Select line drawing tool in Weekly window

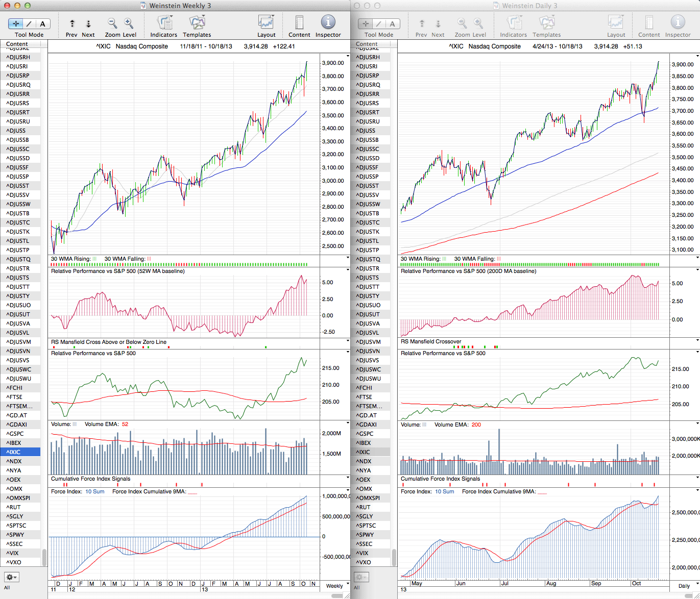[30, 24]
